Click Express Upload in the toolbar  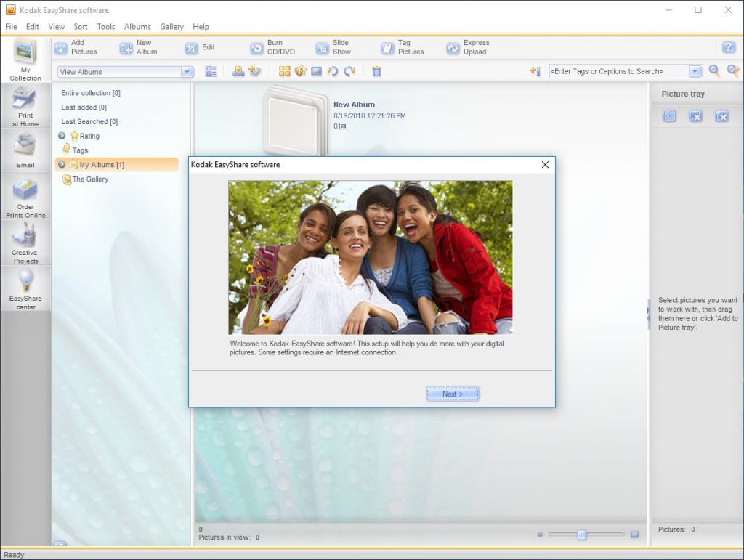pyautogui.click(x=468, y=47)
